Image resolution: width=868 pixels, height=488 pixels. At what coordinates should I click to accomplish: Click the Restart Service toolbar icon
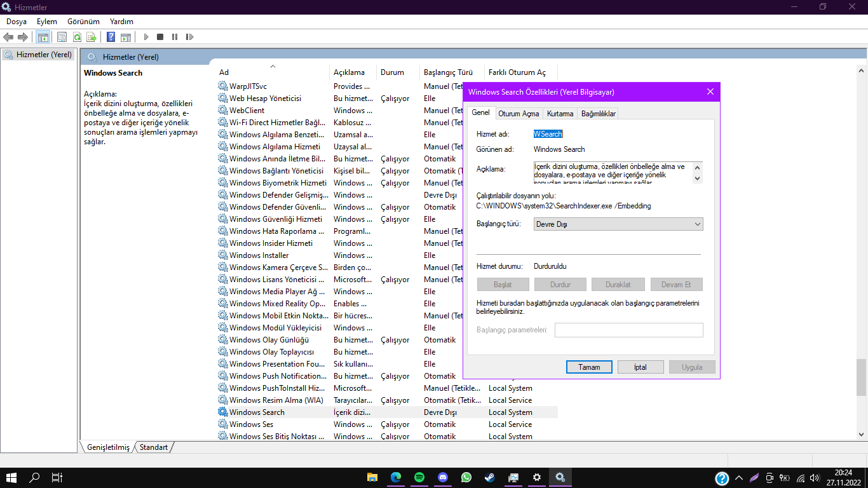[x=189, y=37]
